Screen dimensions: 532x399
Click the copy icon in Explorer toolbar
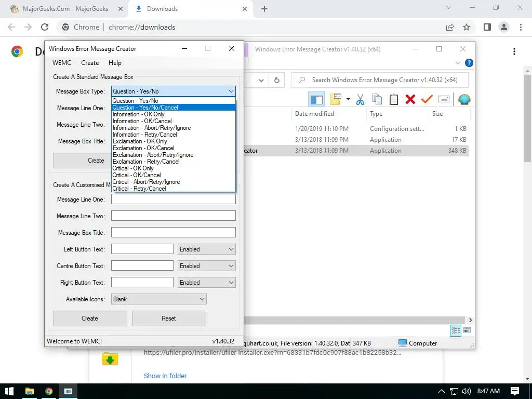click(x=377, y=99)
